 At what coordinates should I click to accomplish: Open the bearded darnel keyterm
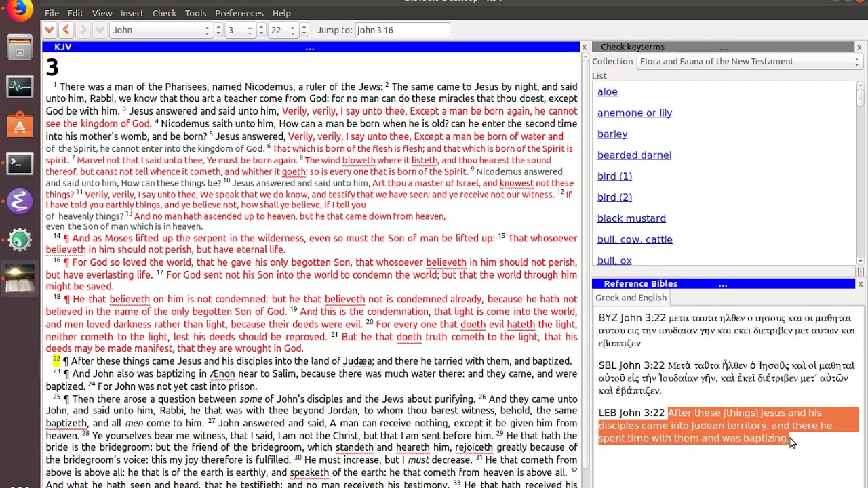coord(634,155)
